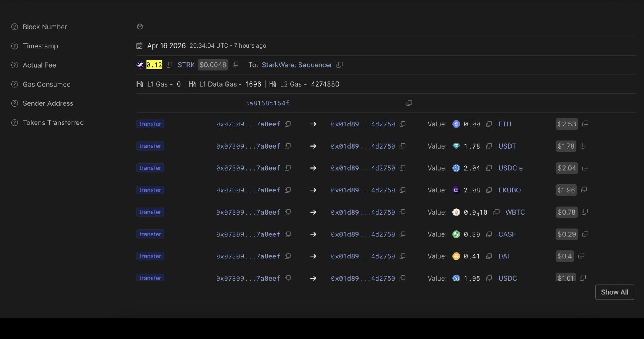Open the WBTC token link
Viewport: 644px width, 339px height.
pos(515,212)
